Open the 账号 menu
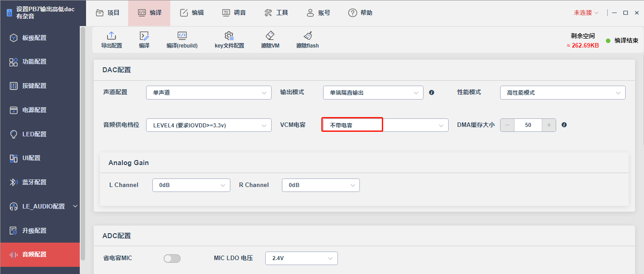Image resolution: width=644 pixels, height=274 pixels. [318, 13]
